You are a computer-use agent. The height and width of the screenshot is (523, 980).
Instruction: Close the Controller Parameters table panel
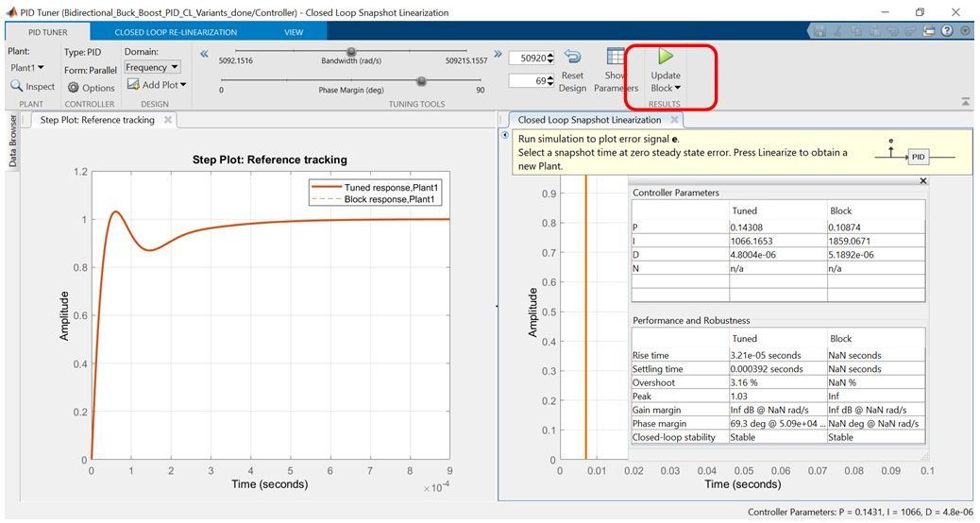[922, 180]
